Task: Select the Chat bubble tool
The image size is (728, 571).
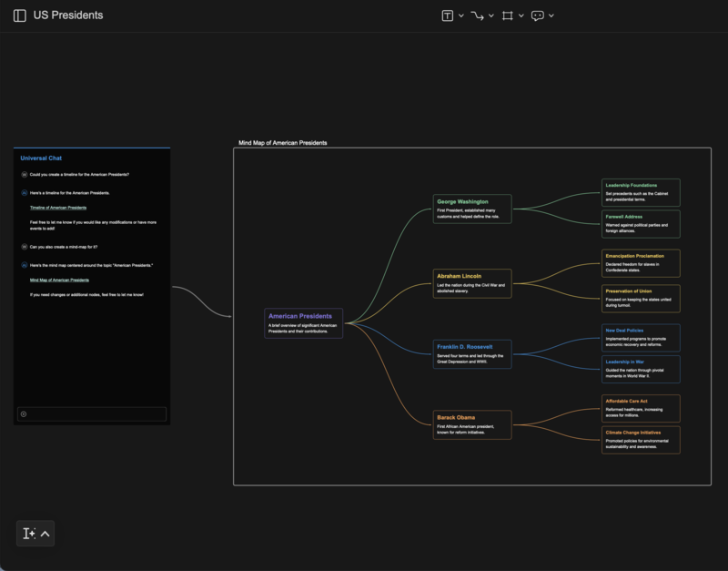Action: click(x=538, y=15)
